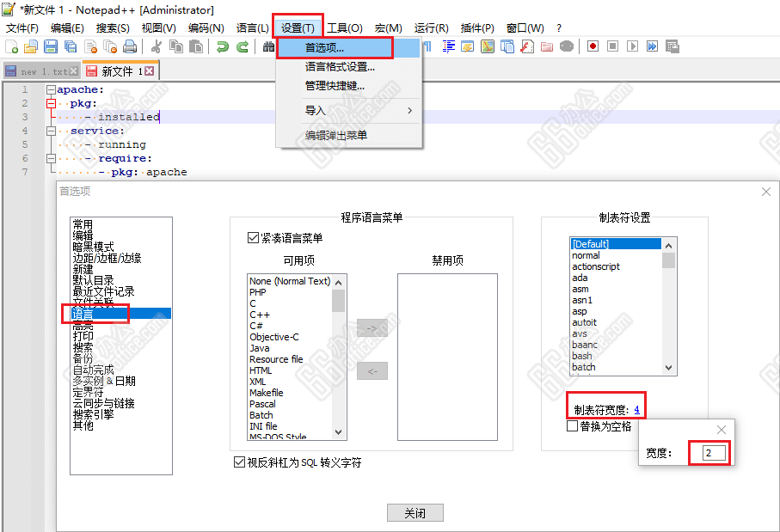This screenshot has height=532, width=780.
Task: Open the Function List toolbar icon
Action: (527, 46)
